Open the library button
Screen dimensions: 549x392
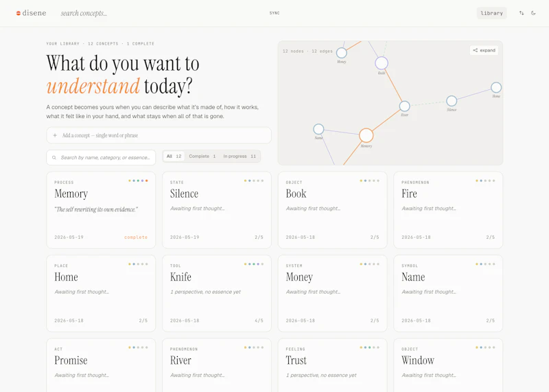[491, 13]
